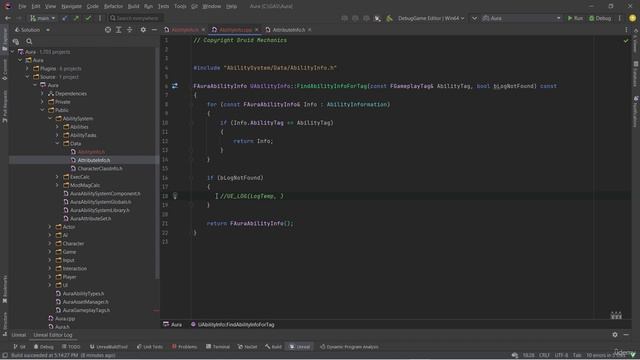Expand the Private folder
The width and height of the screenshot is (640, 360).
click(42, 102)
